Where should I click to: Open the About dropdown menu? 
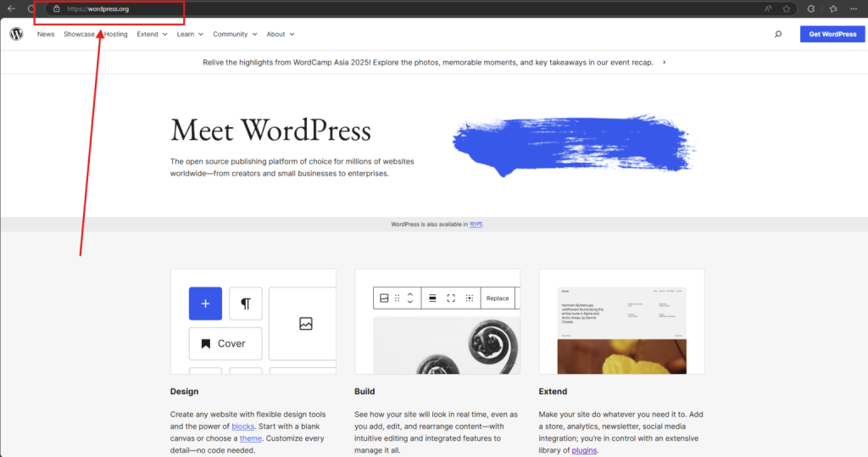[281, 35]
